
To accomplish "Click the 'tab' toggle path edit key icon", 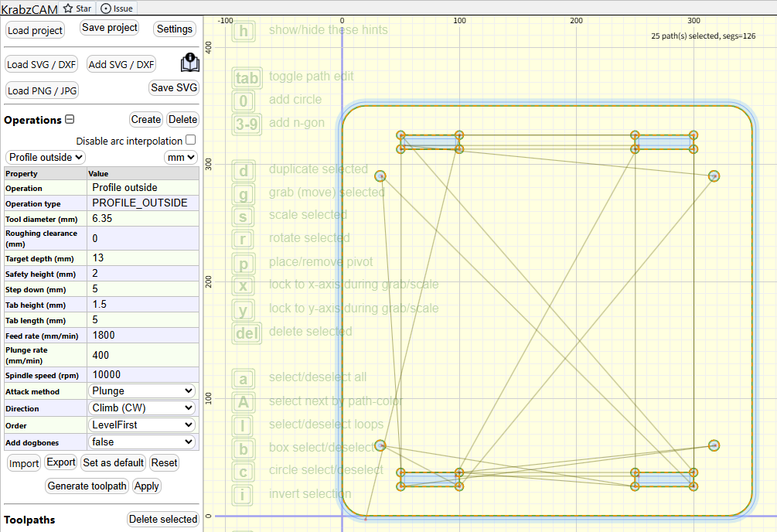I will click(x=247, y=77).
